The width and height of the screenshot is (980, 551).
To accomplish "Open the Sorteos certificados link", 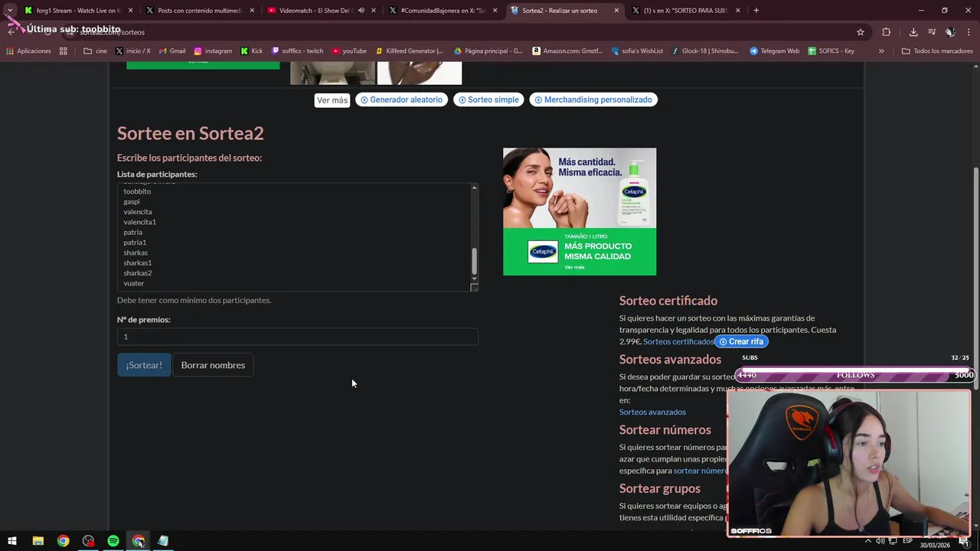I will click(678, 341).
